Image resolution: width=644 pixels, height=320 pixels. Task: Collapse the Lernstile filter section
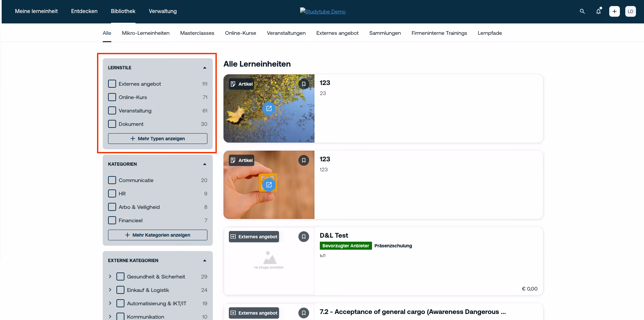click(x=205, y=68)
